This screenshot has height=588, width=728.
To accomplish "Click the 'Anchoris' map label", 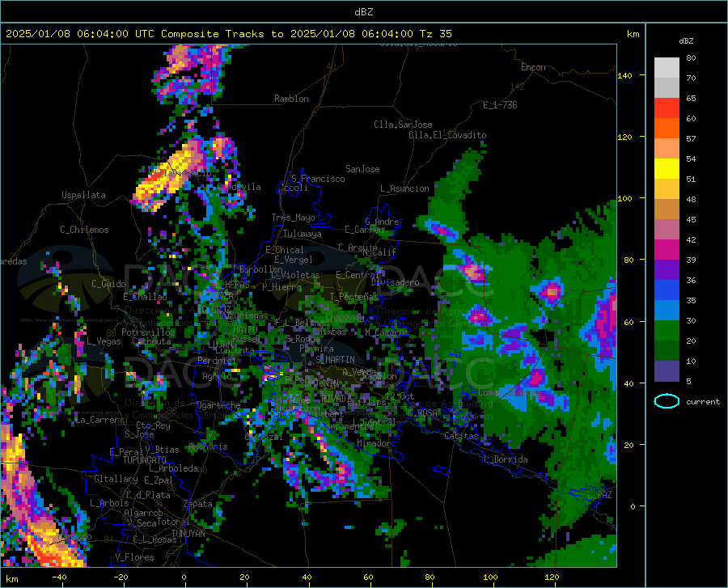I will (208, 447).
